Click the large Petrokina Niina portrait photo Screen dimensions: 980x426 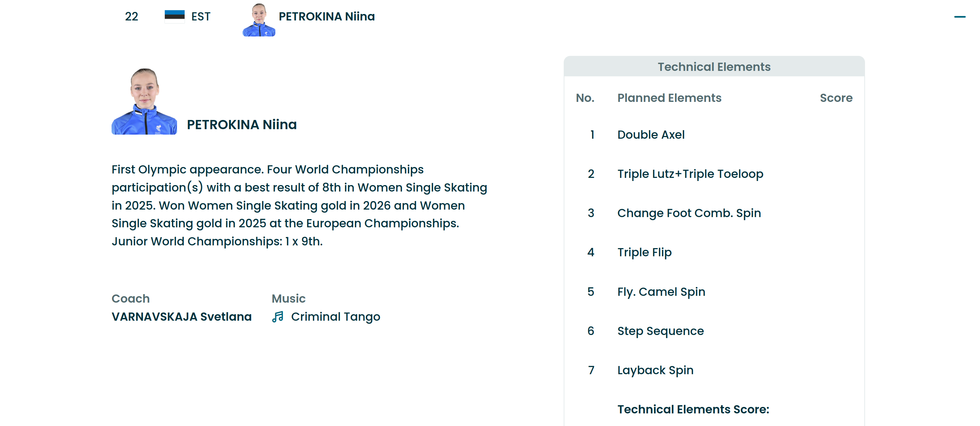point(144,102)
